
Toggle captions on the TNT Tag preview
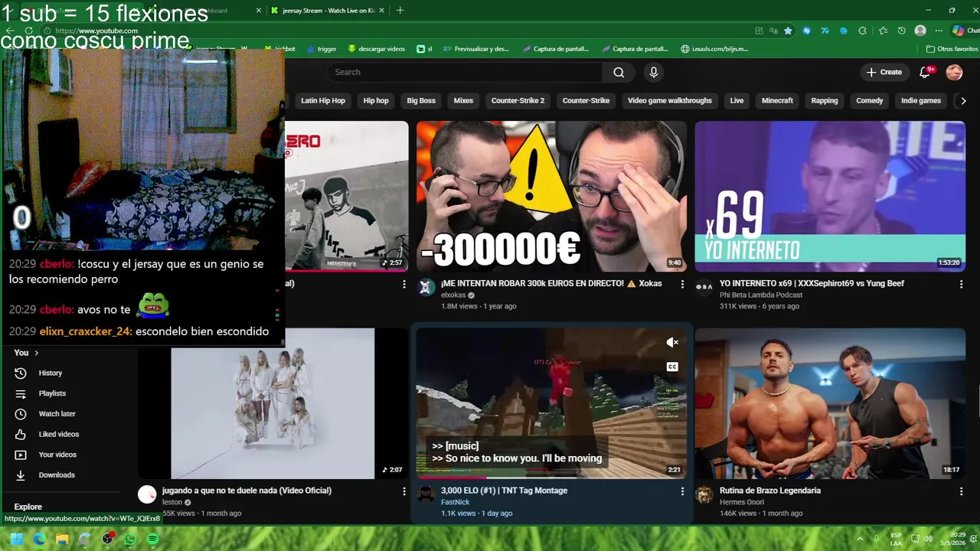pos(672,367)
